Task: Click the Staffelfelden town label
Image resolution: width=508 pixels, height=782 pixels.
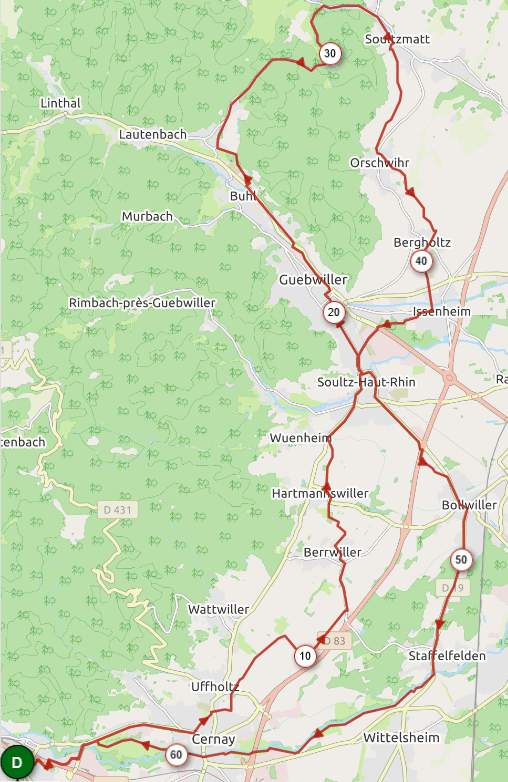Action: coord(447,655)
